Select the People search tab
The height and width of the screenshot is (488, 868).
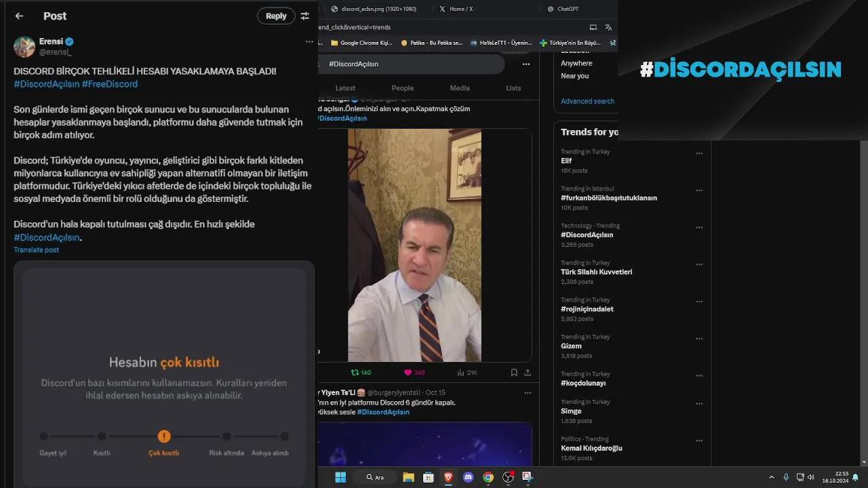tap(402, 88)
